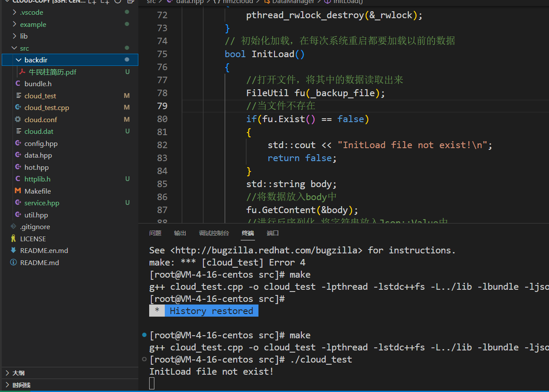Collapse the src folder
Viewport: 549px width, 392px height.
point(15,48)
